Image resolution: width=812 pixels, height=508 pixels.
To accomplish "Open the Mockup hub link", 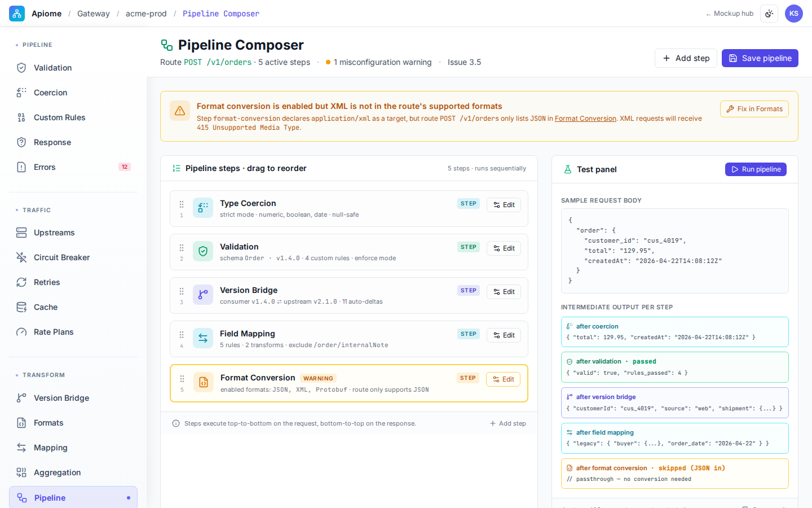I will click(730, 14).
